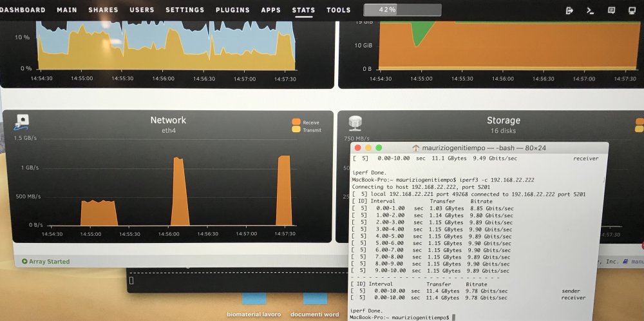Click the Array Started status text
Image resolution: width=644 pixels, height=321 pixels.
coord(50,262)
